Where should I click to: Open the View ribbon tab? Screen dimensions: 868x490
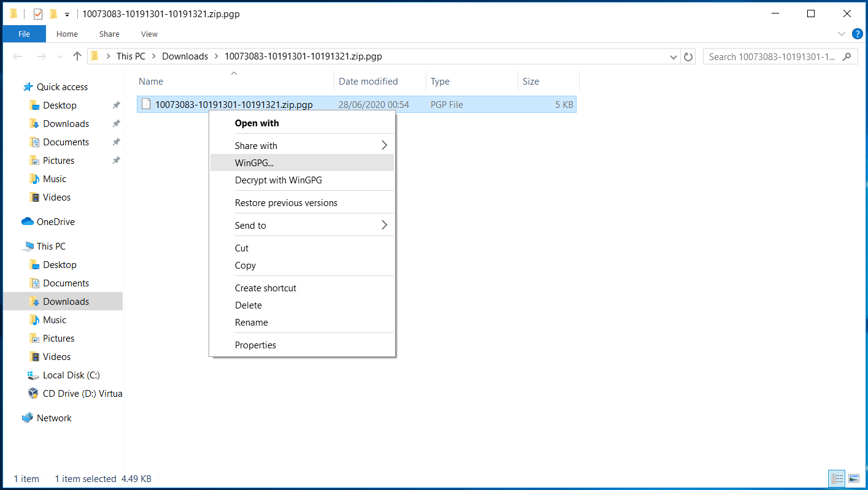pos(149,34)
